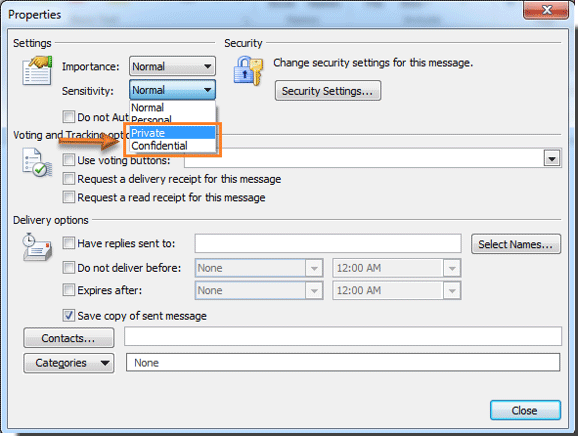The image size is (578, 436).
Task: Toggle the Expires after checkbox
Action: [69, 290]
